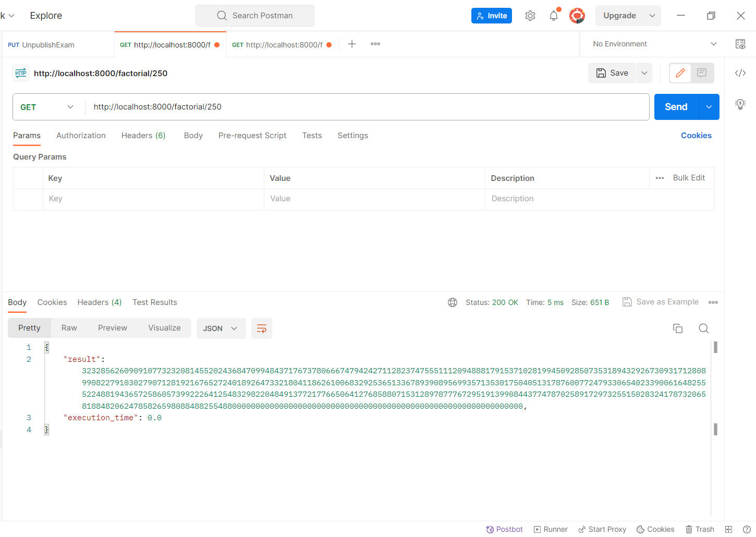Screen dimensions: 756x537
Task: Open the Pre-request Script tab
Action: click(x=252, y=136)
